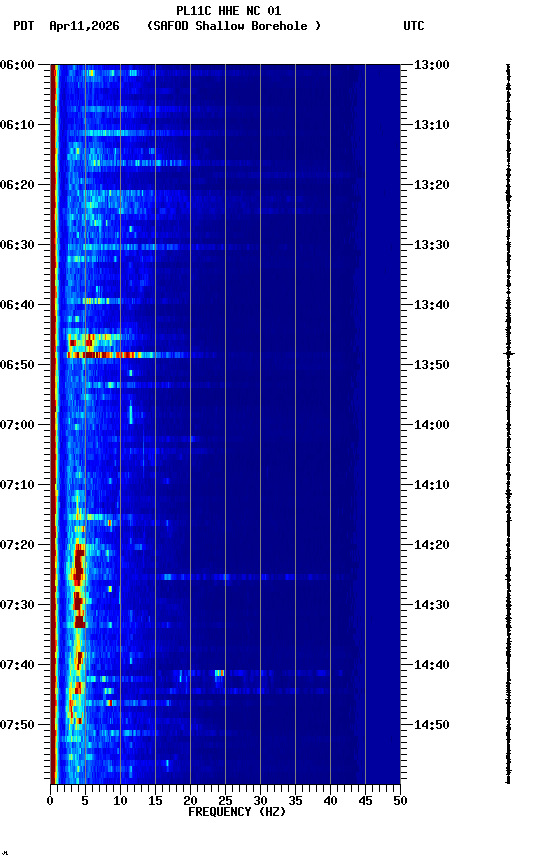Click the '15' frequency axis tick label

155,801
